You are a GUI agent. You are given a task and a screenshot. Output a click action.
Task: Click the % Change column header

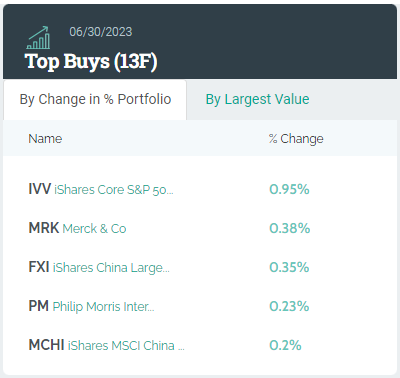click(x=296, y=139)
